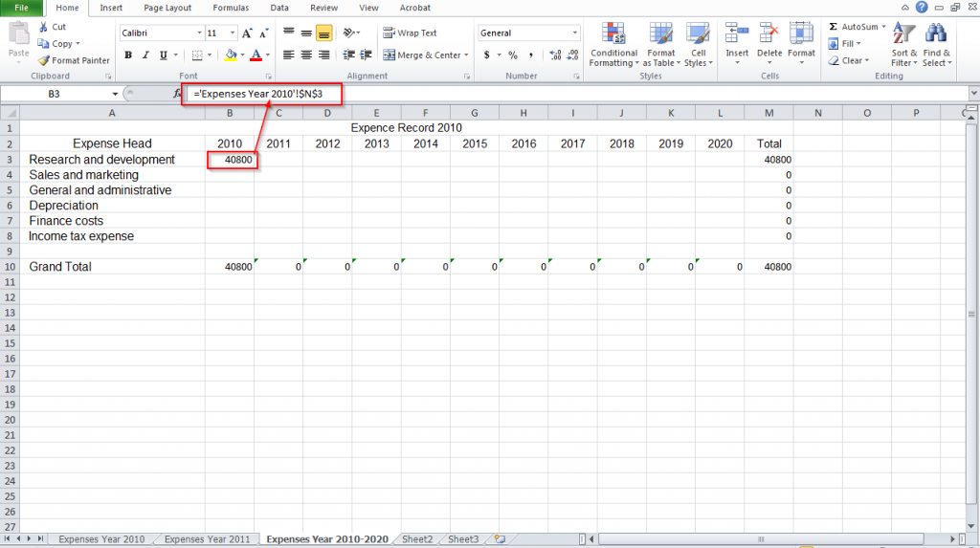Select cell with Grand Total label

[x=112, y=267]
